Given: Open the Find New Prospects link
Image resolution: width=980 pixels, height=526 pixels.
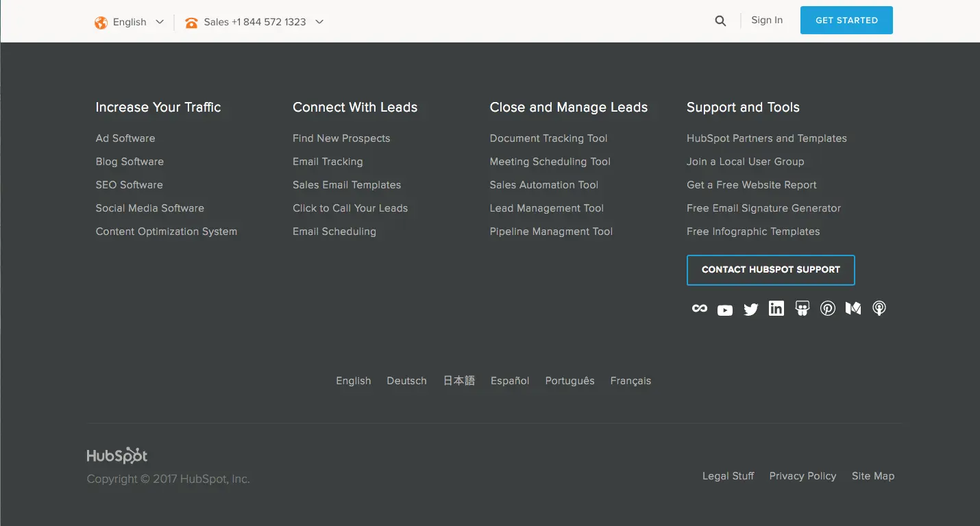Looking at the screenshot, I should 341,138.
